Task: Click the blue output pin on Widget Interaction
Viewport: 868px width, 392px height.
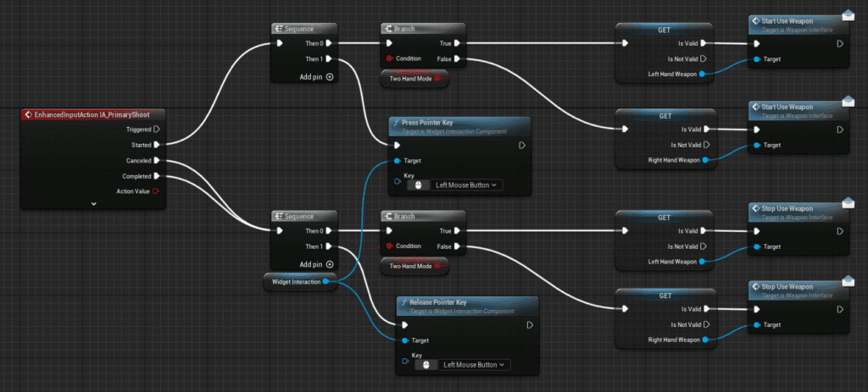Action: tap(326, 281)
